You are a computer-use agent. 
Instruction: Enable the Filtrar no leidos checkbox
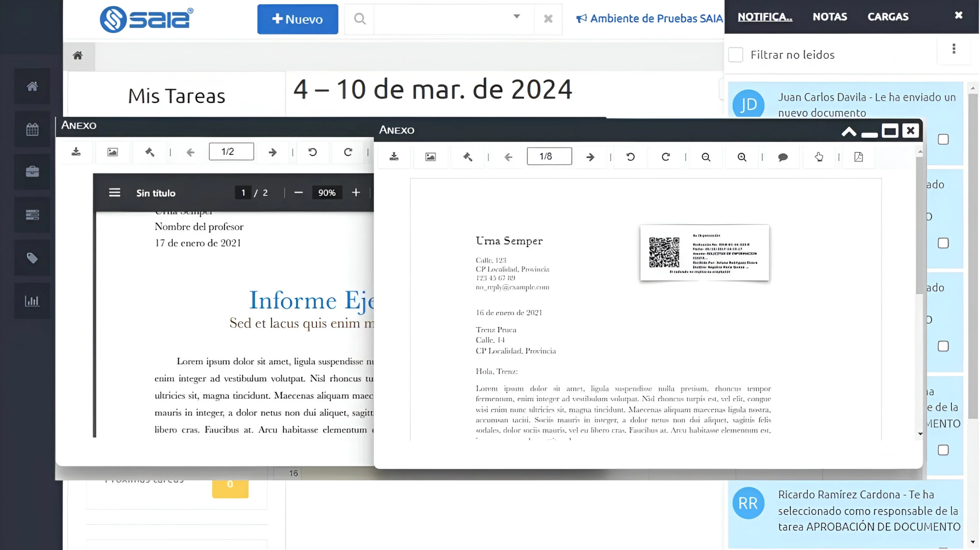[735, 55]
